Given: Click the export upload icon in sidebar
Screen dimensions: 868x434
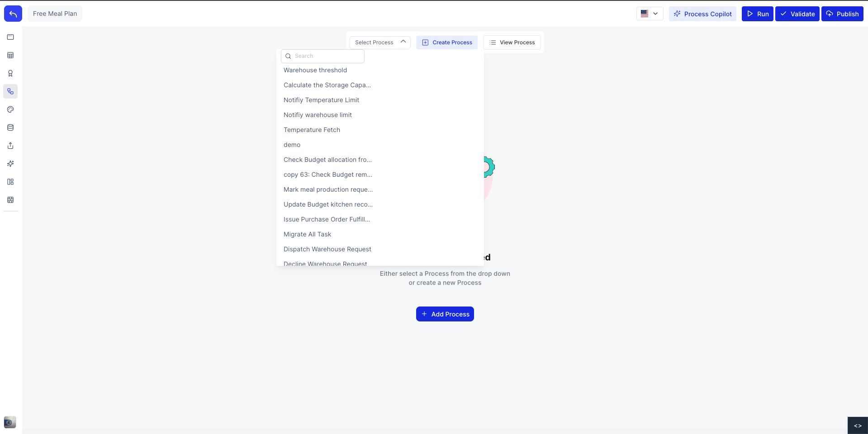Looking at the screenshot, I should [10, 146].
